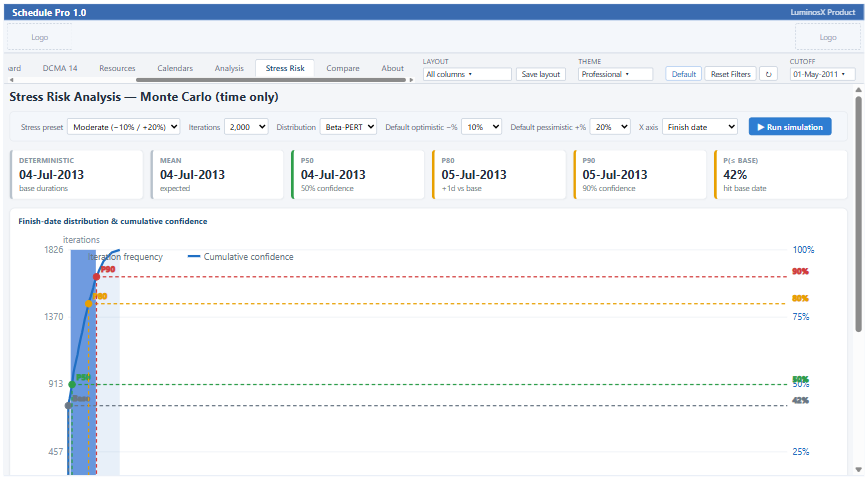The image size is (866, 477).
Task: Open the About tab
Action: point(392,68)
